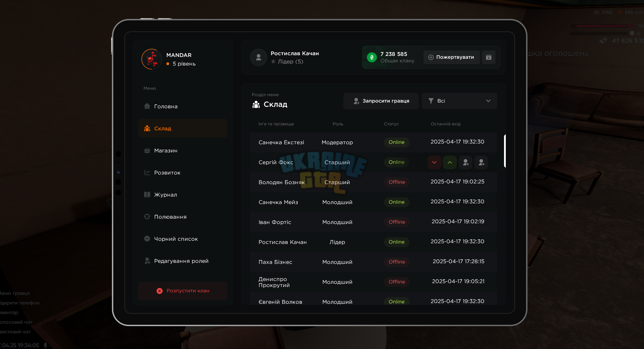Screen dimensions: 644x349
Task: Select the Паха Бізнес name
Action: point(275,262)
